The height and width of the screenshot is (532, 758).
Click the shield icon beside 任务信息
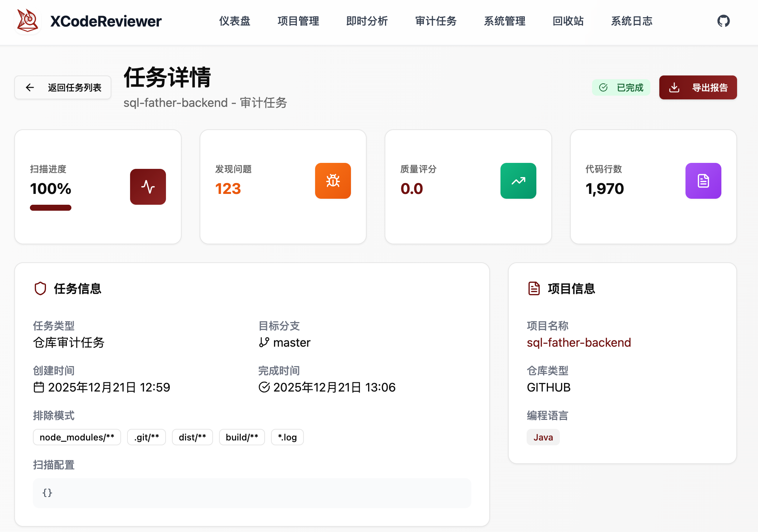[40, 288]
